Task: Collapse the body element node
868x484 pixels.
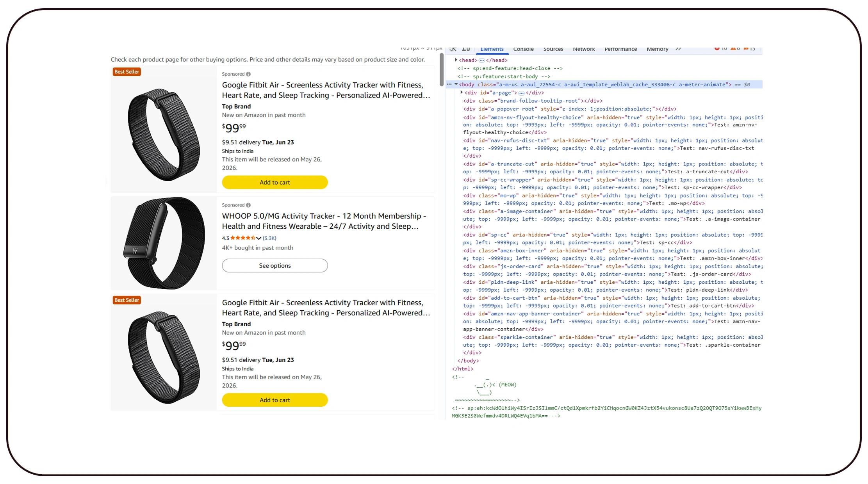Action: [456, 84]
